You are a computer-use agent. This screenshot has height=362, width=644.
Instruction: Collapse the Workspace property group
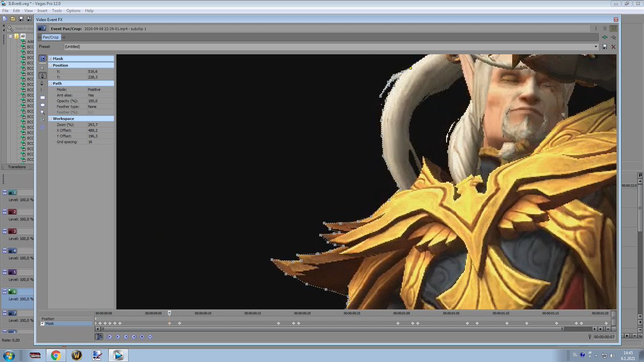50,119
